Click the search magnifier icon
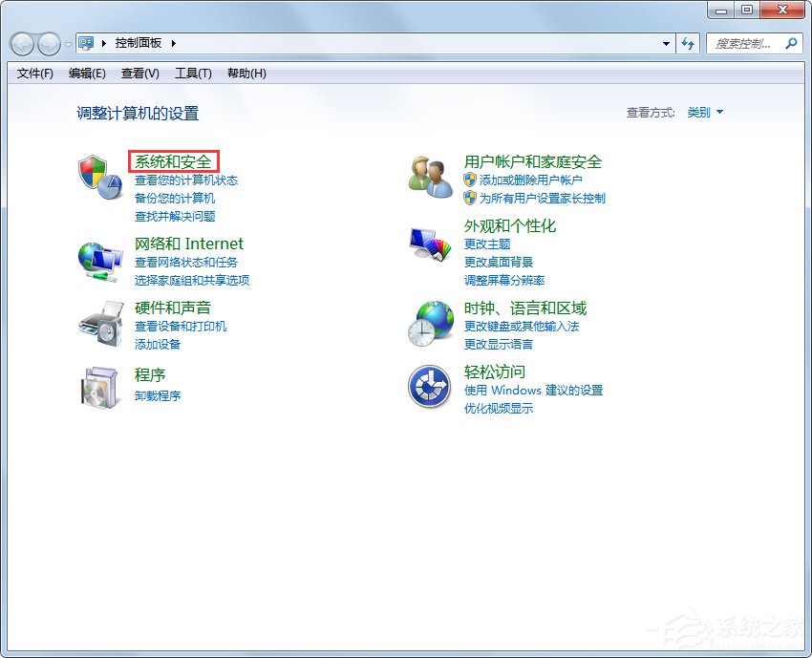Screen dimensions: 812x658 [793, 43]
